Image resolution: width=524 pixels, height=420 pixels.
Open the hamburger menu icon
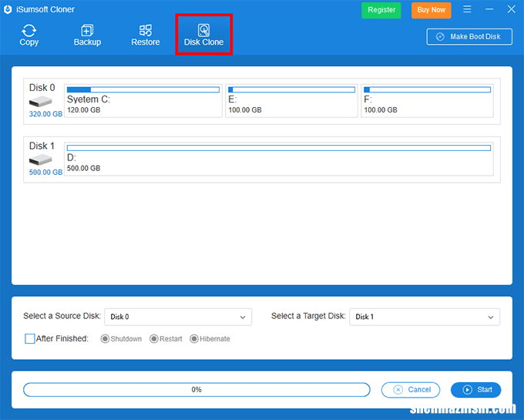(467, 9)
